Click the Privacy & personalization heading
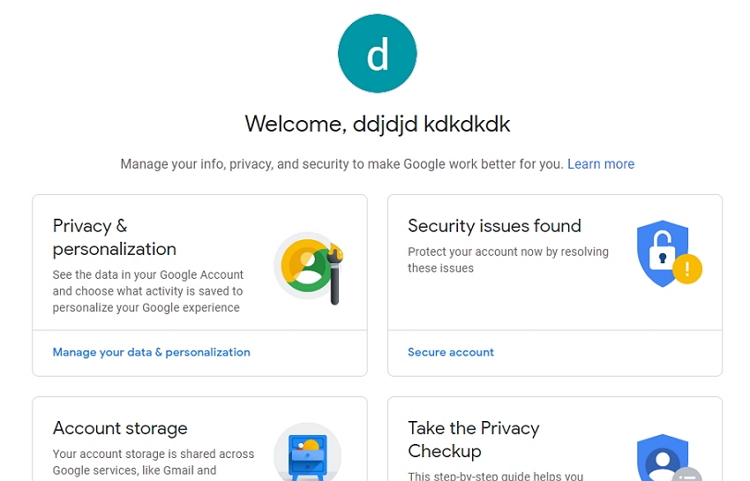Image resolution: width=750 pixels, height=481 pixels. (114, 237)
